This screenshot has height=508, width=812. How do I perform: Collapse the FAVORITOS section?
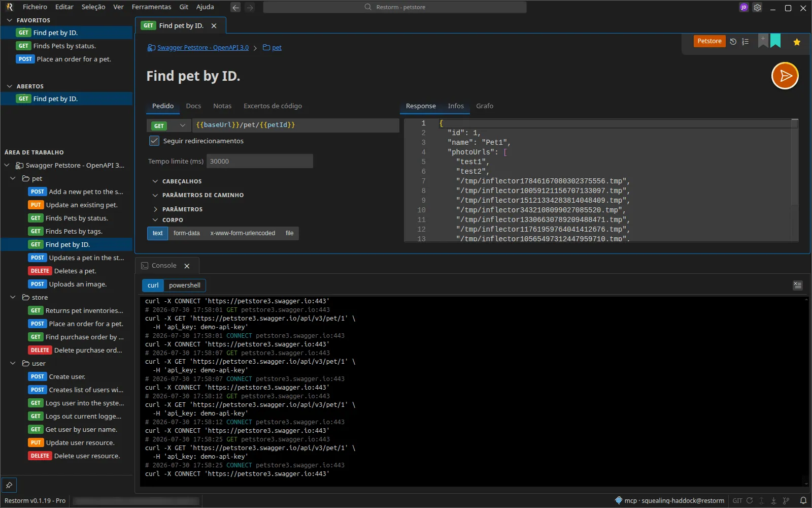(x=28, y=20)
